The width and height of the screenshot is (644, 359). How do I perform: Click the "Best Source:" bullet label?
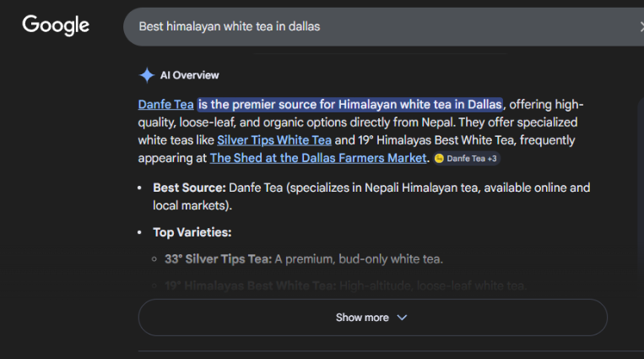pyautogui.click(x=189, y=188)
